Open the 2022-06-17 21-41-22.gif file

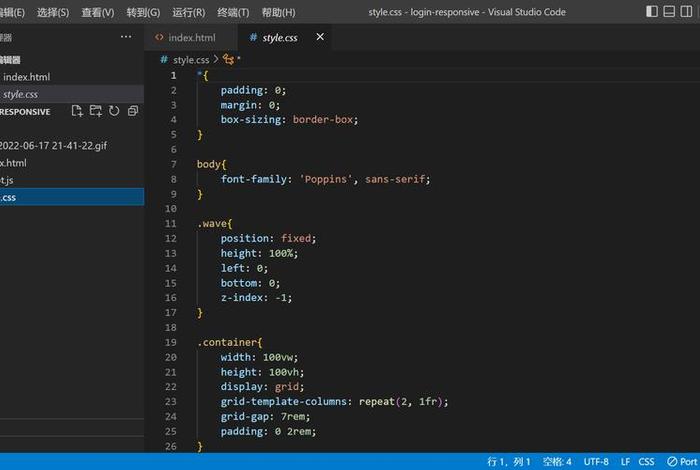pyautogui.click(x=71, y=146)
